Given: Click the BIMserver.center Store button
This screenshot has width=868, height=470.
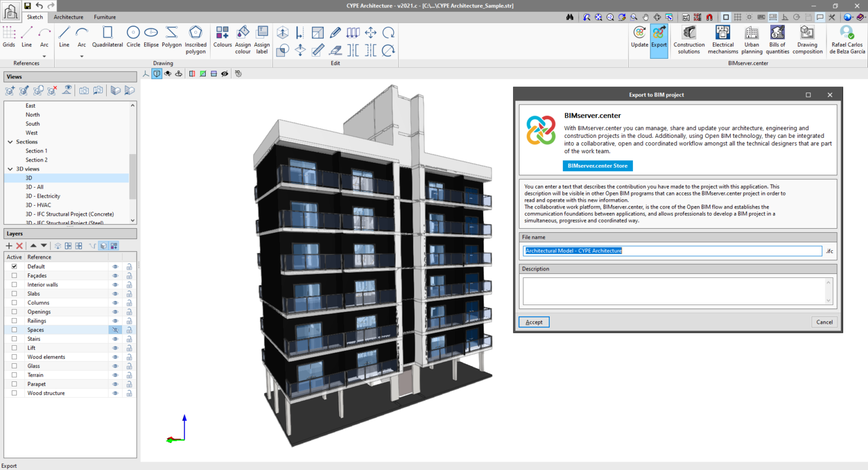Looking at the screenshot, I should (x=597, y=166).
